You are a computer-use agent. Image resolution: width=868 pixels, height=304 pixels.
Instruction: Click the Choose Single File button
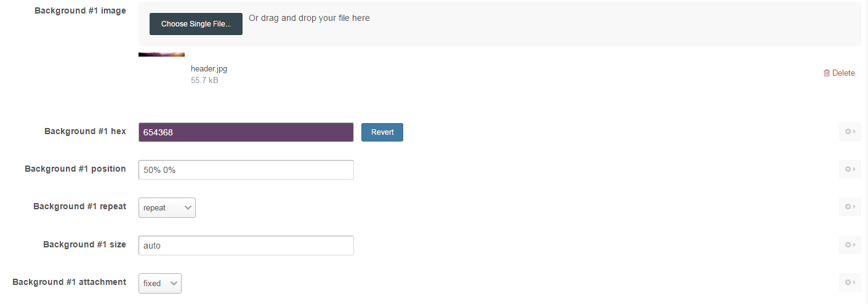196,24
